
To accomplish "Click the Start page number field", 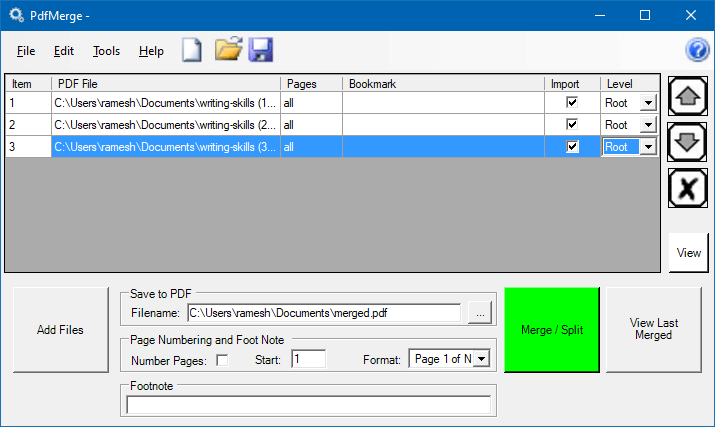I will point(309,359).
